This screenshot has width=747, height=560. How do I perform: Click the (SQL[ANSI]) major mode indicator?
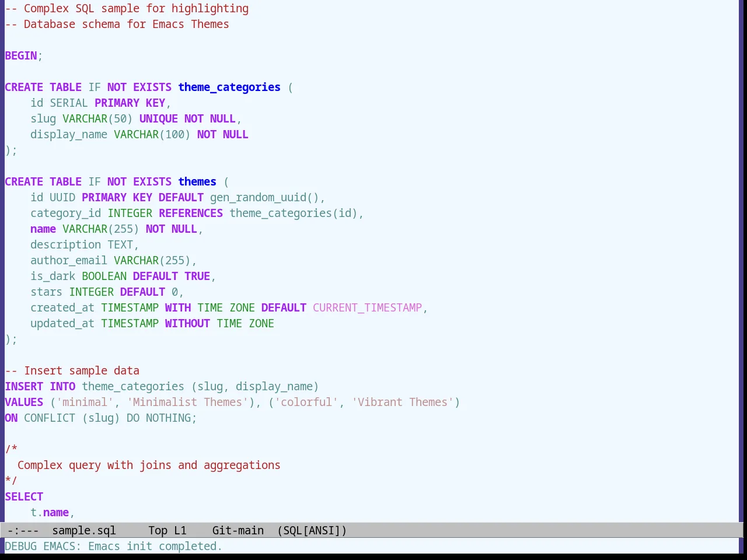click(312, 530)
